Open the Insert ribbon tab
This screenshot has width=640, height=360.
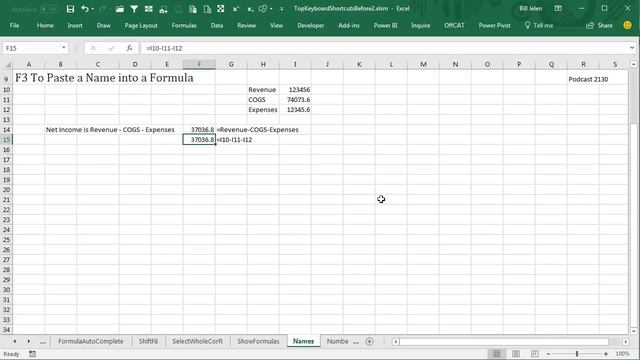[75, 25]
